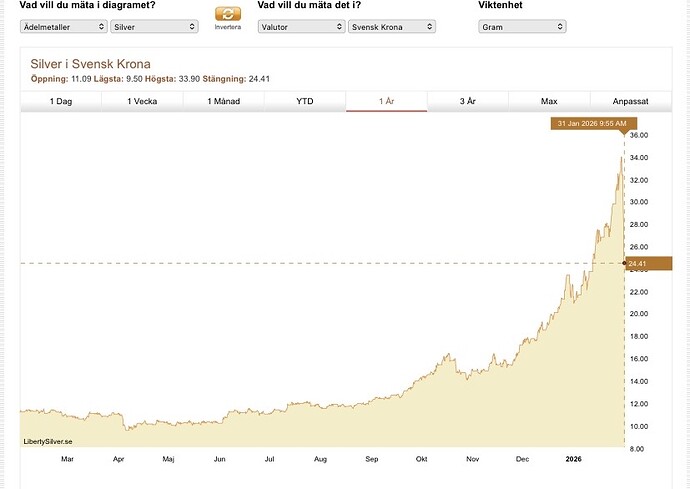Open the Gram weight unit dropdown

[522, 26]
